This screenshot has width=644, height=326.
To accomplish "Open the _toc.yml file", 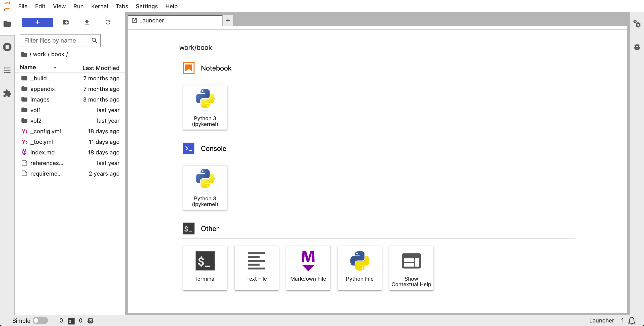I will (42, 142).
